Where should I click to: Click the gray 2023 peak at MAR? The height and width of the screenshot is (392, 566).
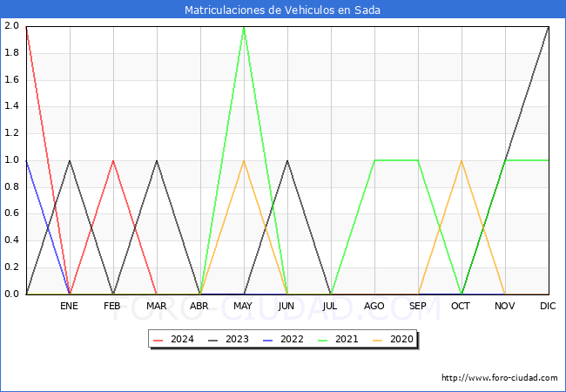point(157,160)
